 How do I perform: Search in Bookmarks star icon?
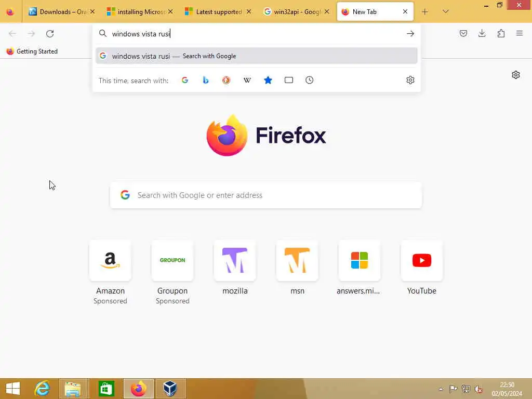[268, 80]
